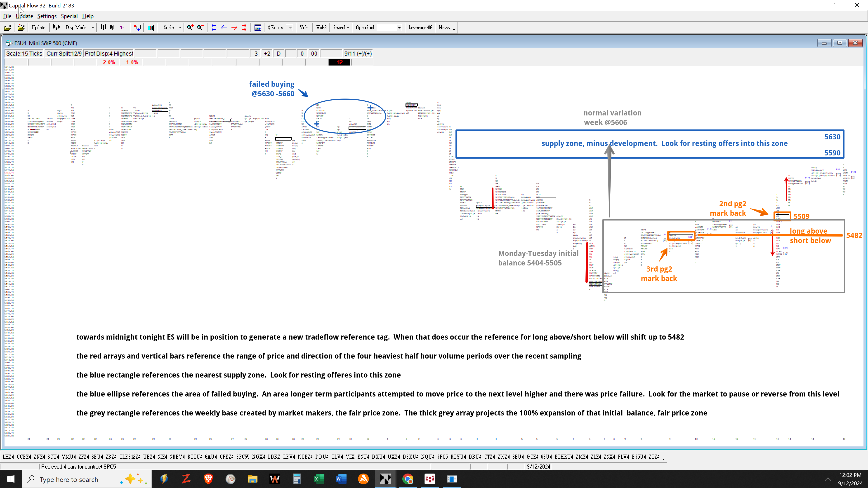Click the vertical bars profile display icon

pos(104,28)
